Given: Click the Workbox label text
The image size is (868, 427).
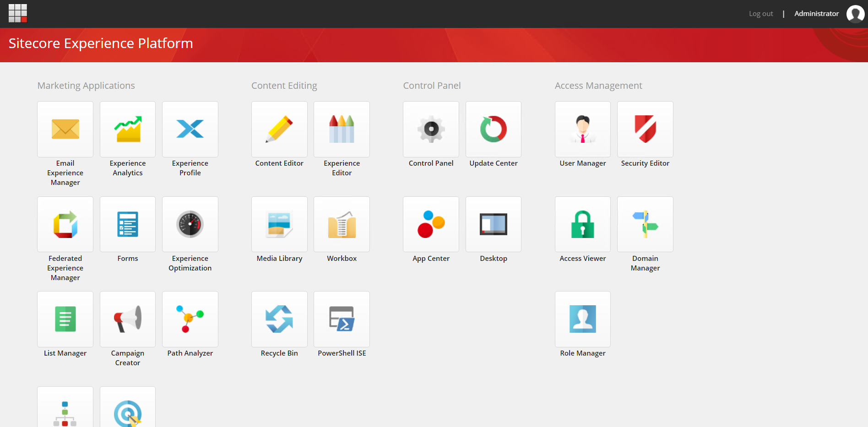Looking at the screenshot, I should [342, 259].
